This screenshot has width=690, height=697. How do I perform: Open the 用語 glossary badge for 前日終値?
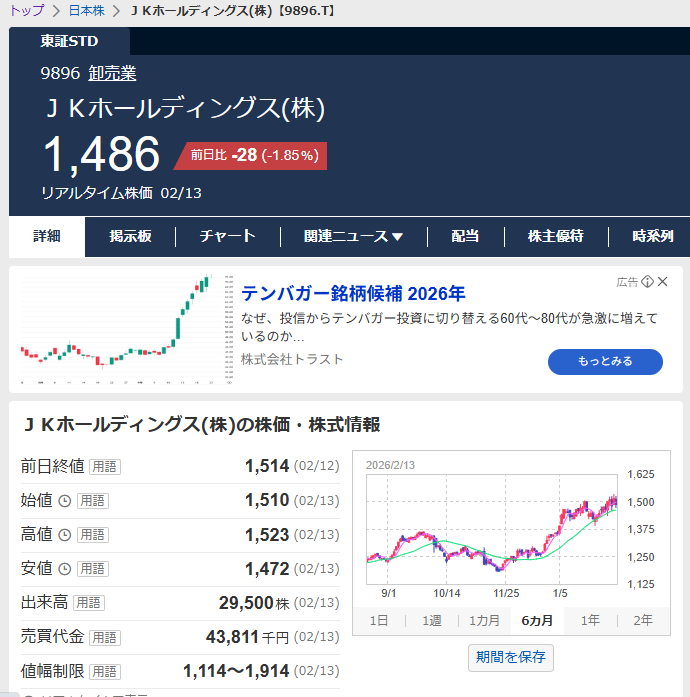click(x=104, y=466)
